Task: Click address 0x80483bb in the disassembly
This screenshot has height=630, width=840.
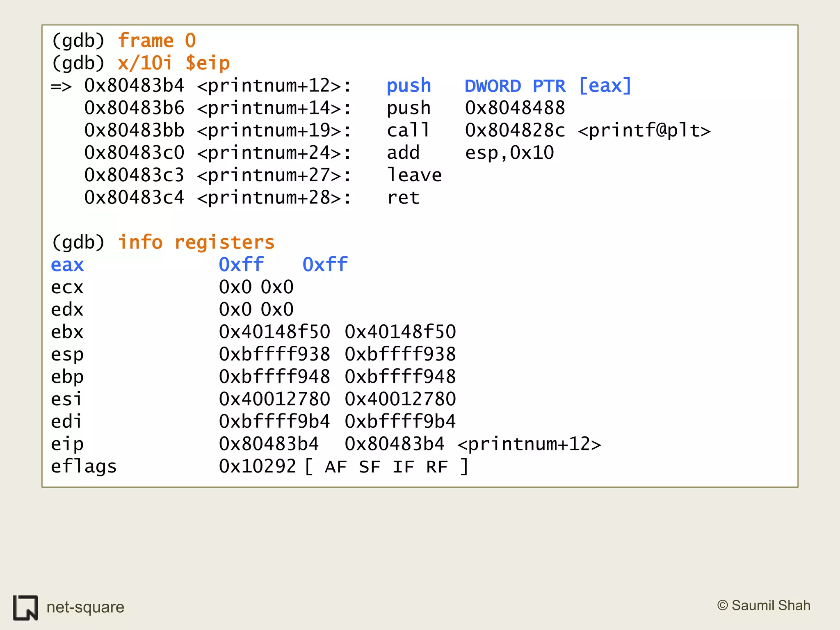Action: (134, 130)
